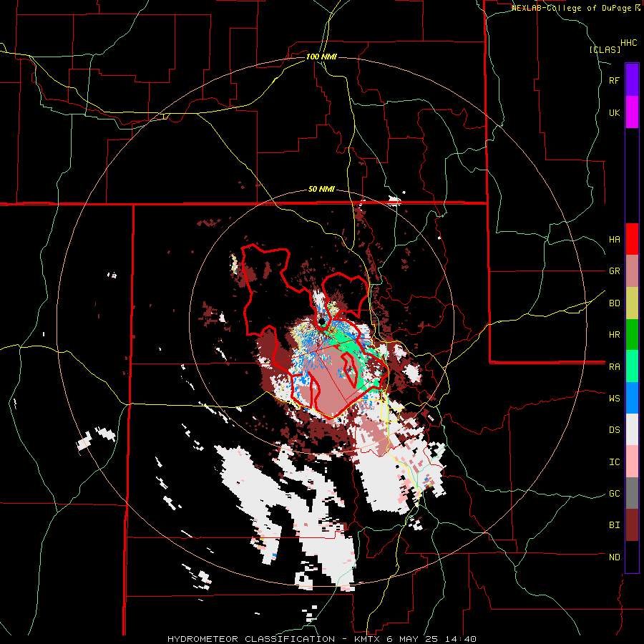Click the HR dark green legend swatch
Viewport: 644px width, 644px height.
click(x=632, y=335)
